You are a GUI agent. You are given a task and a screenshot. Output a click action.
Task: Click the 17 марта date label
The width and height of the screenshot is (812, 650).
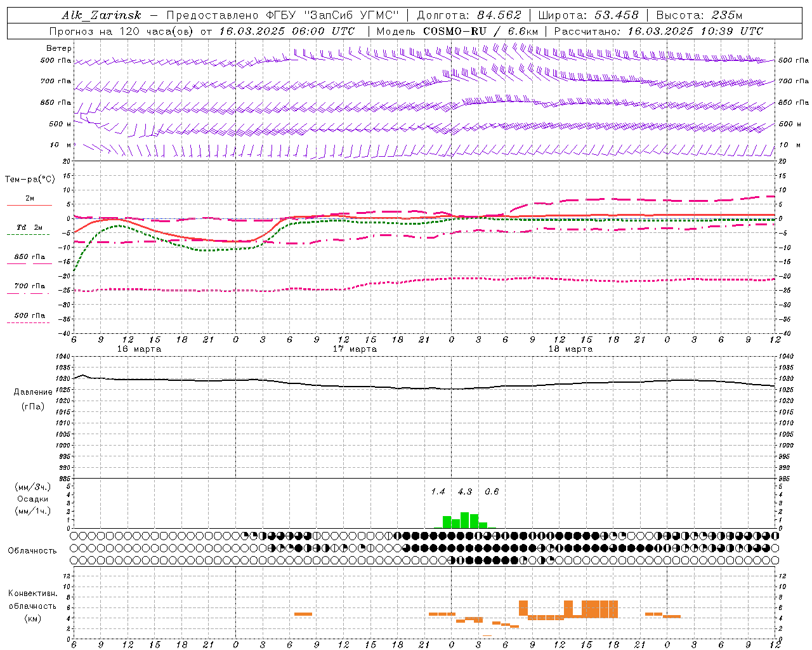click(355, 349)
